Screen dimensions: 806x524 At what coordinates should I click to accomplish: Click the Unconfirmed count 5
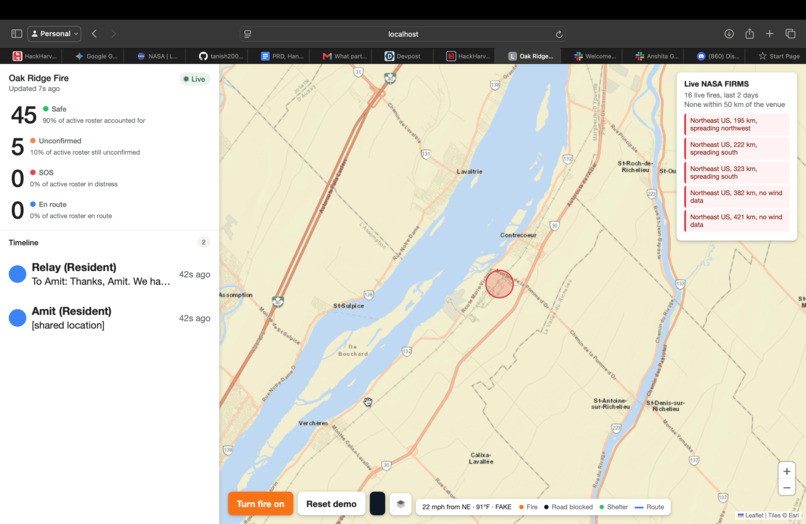pyautogui.click(x=17, y=147)
